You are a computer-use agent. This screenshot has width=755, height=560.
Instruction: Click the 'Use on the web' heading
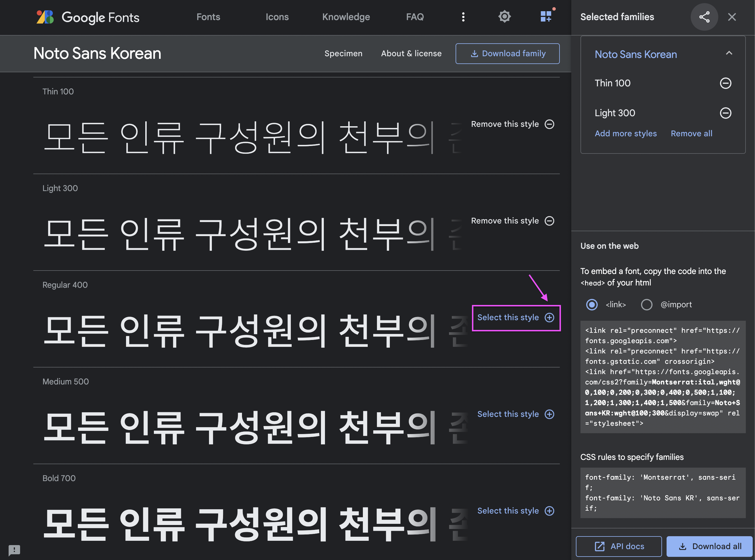coord(609,246)
